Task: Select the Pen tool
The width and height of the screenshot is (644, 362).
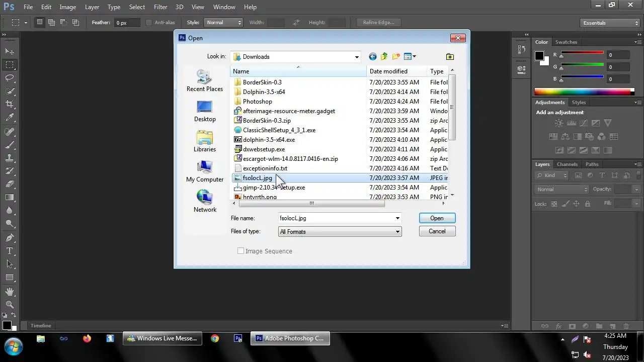Action: click(x=10, y=238)
